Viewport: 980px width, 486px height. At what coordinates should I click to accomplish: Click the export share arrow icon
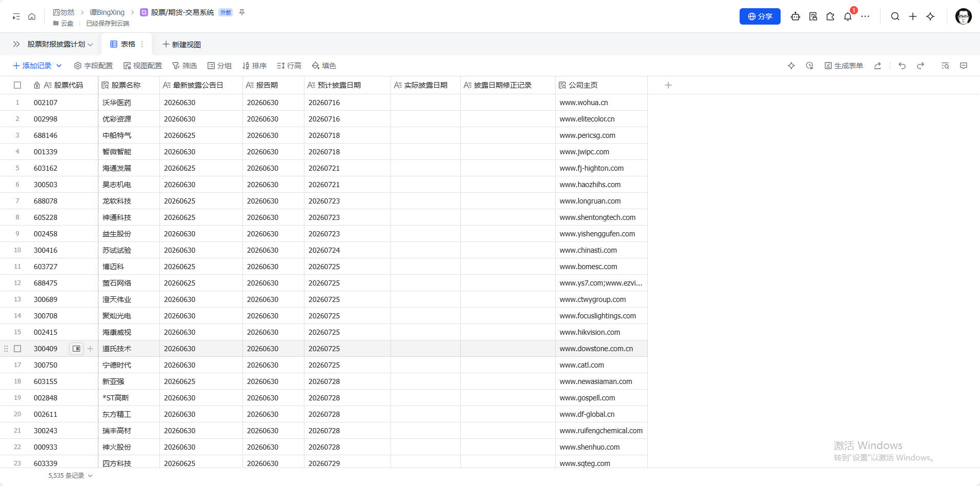877,66
